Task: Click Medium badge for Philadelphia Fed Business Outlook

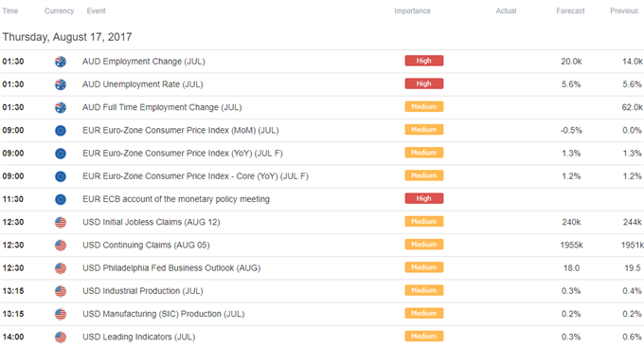Action: tap(424, 267)
